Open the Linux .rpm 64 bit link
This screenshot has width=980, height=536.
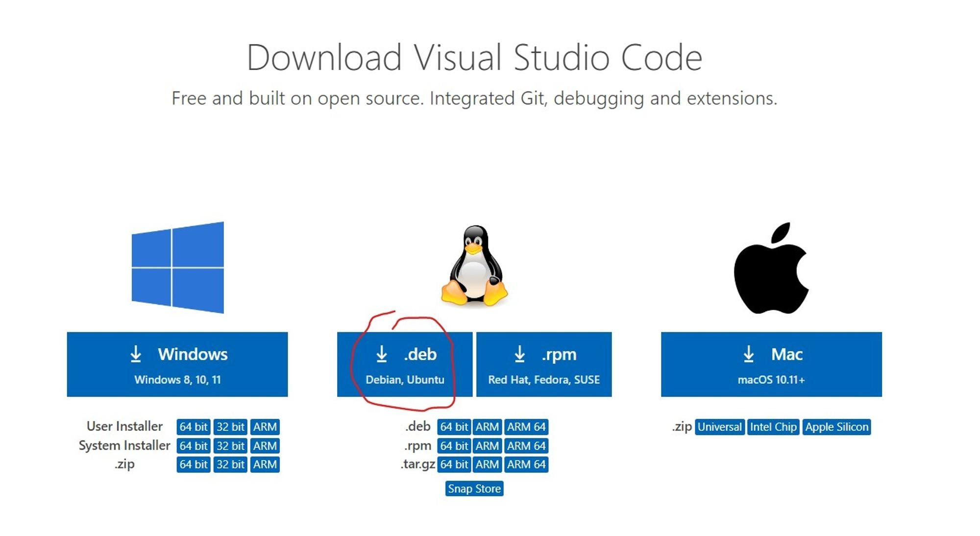pos(454,446)
